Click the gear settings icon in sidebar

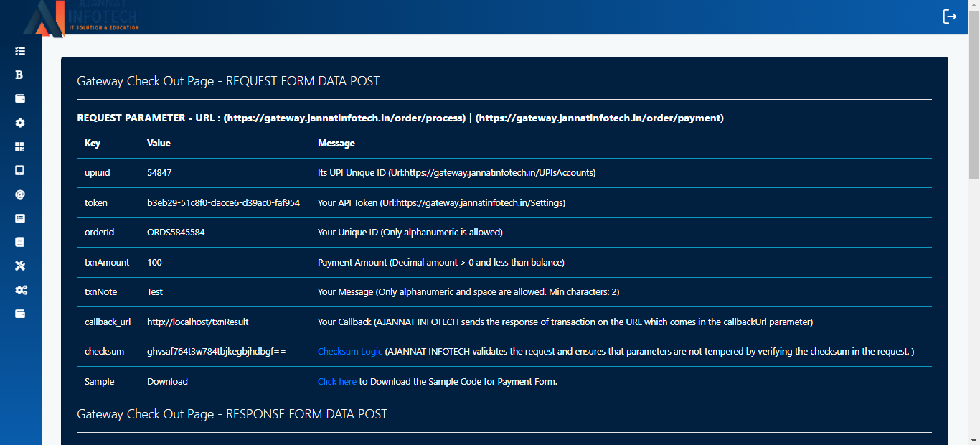point(20,123)
